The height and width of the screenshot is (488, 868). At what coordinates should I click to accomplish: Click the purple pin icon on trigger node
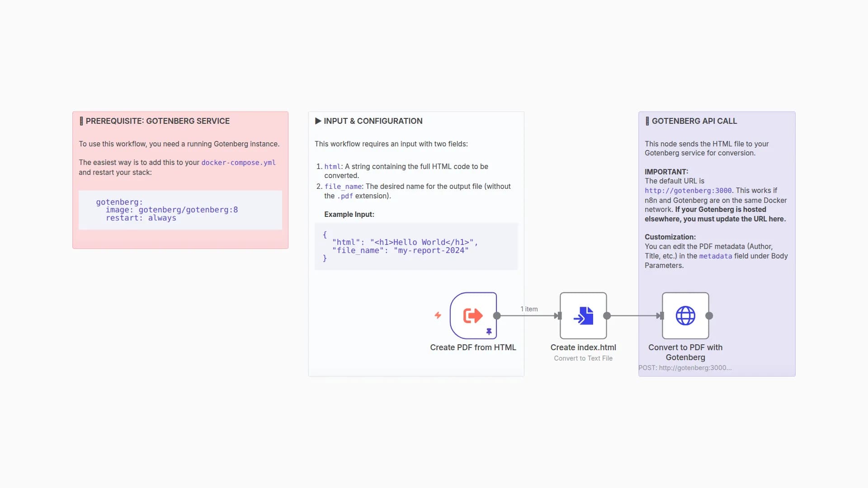pos(489,332)
